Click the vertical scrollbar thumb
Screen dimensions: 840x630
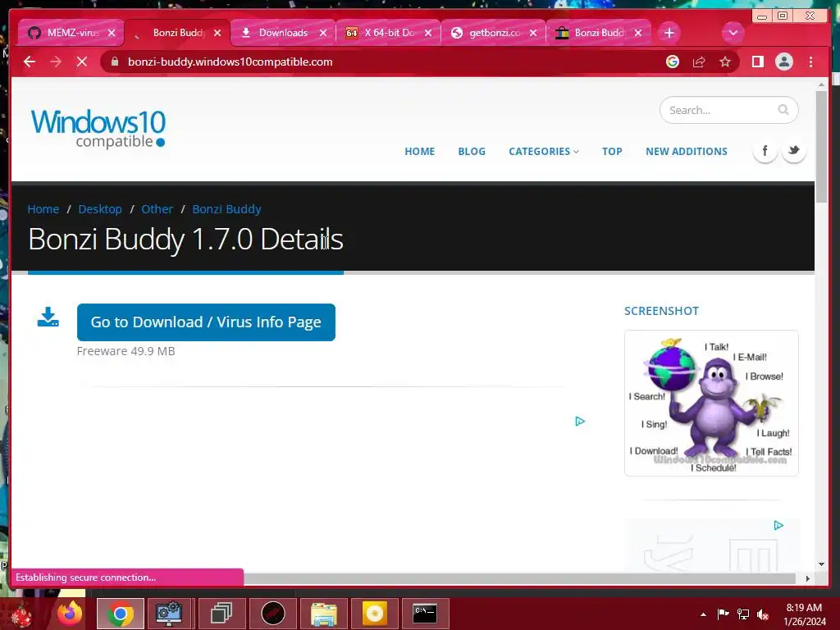[x=821, y=148]
